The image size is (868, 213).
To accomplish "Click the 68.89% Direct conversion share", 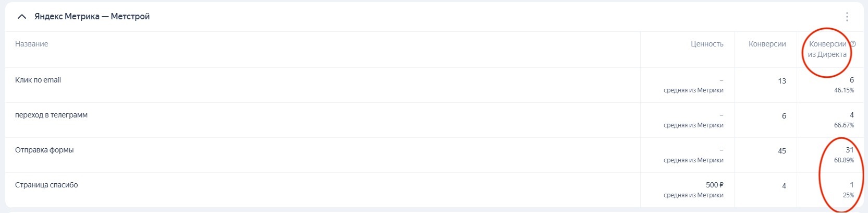I will pos(843,160).
